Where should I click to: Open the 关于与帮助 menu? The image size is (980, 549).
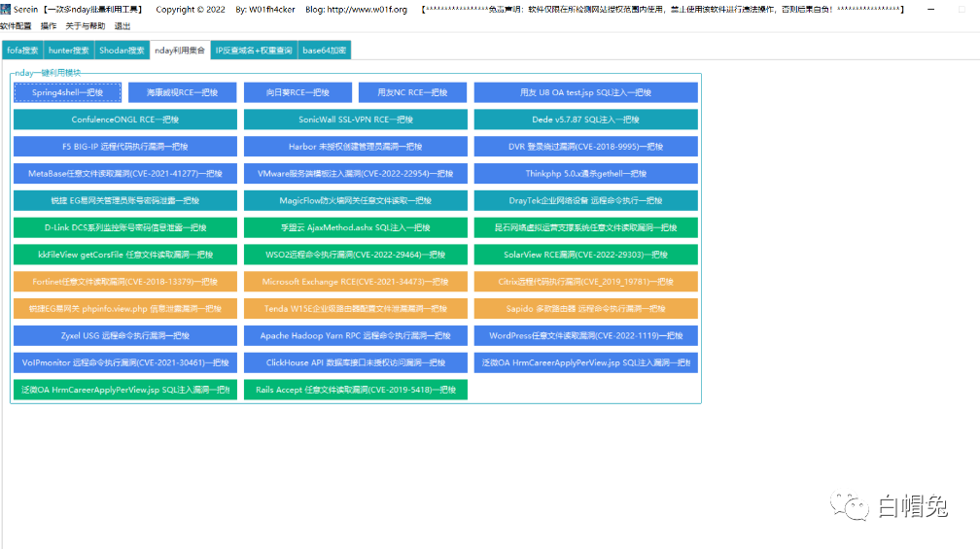coord(85,25)
